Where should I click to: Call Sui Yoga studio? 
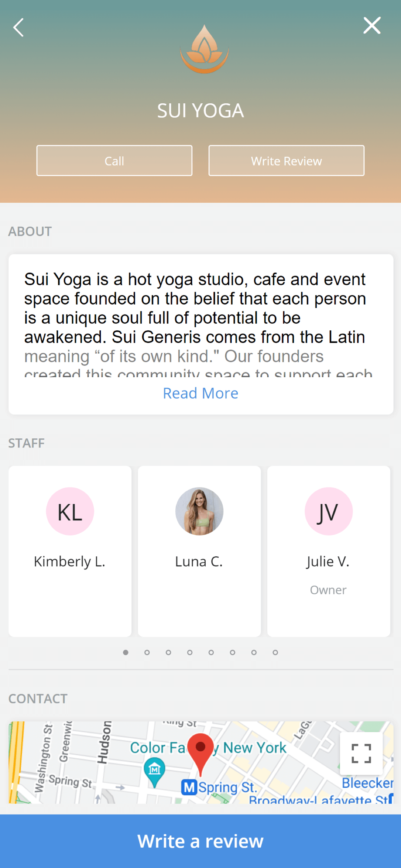coord(114,161)
